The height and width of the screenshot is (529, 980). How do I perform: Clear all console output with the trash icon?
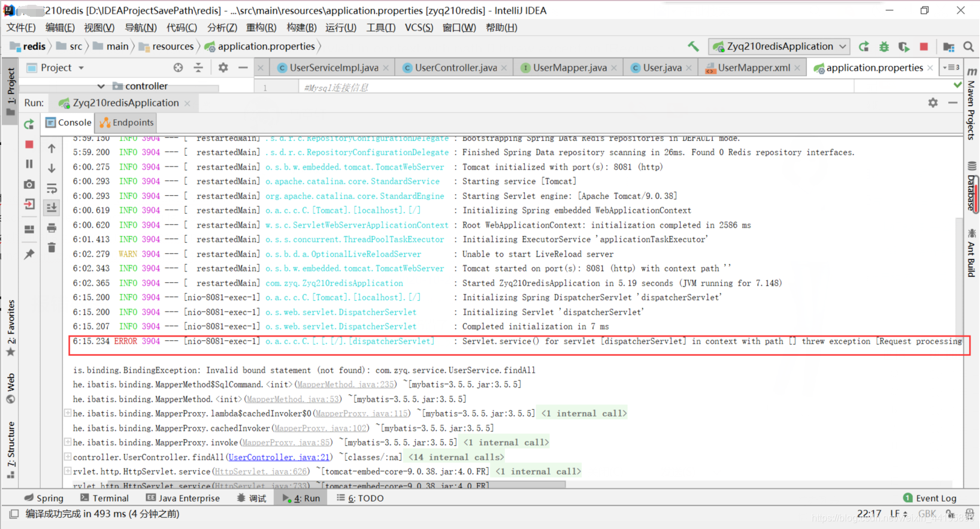(52, 247)
